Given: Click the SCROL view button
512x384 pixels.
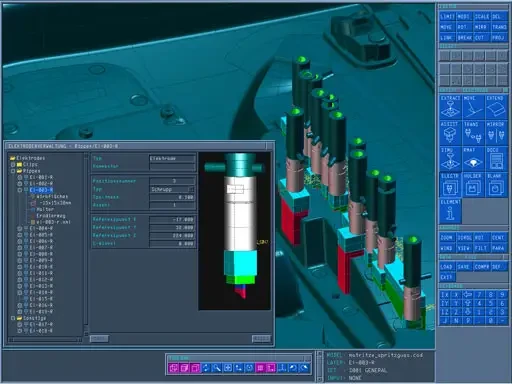Looking at the screenshot, I should click(x=465, y=238).
